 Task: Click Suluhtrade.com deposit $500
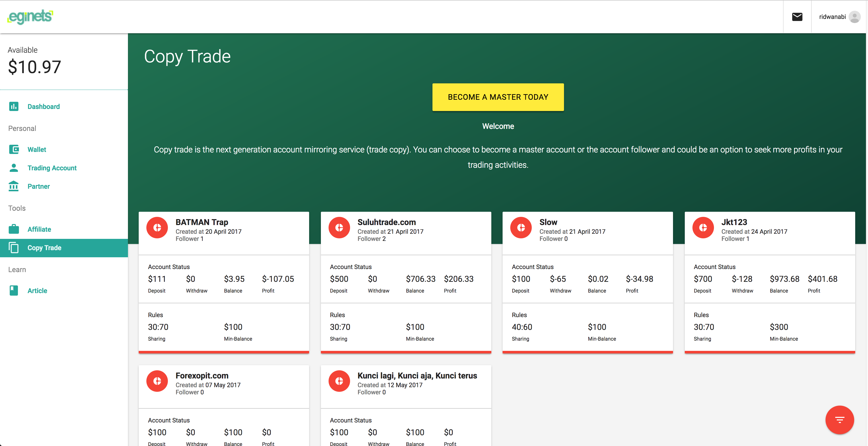(x=339, y=279)
